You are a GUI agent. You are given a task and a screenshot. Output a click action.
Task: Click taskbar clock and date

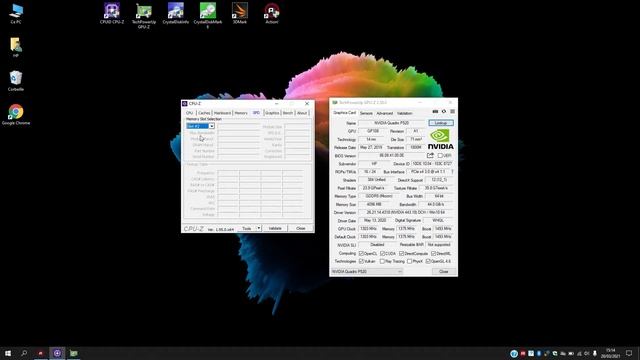click(611, 353)
